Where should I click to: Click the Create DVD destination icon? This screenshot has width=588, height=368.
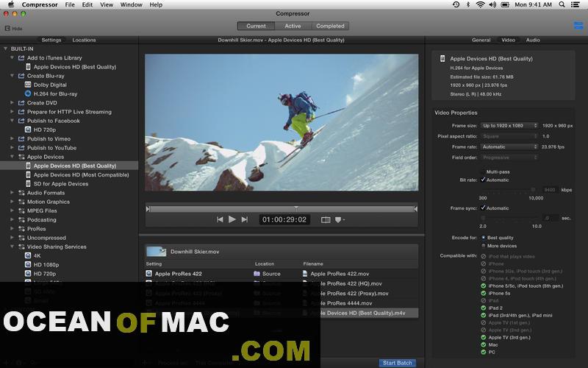pos(21,103)
